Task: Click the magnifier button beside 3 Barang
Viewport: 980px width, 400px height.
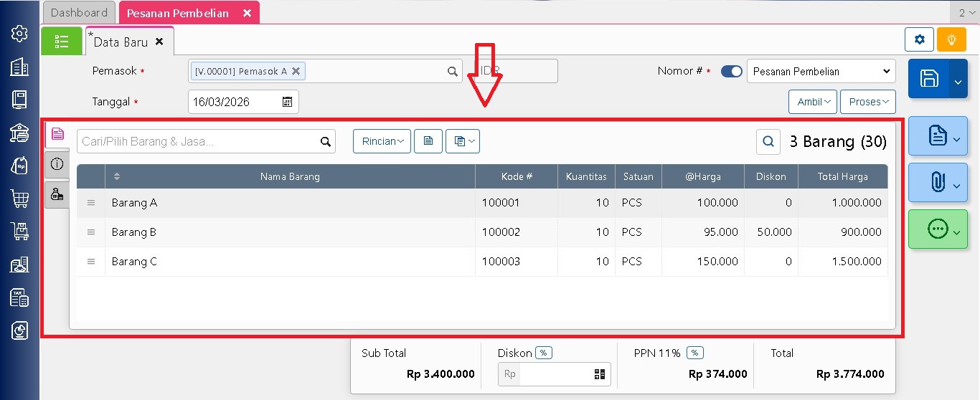Action: point(768,142)
